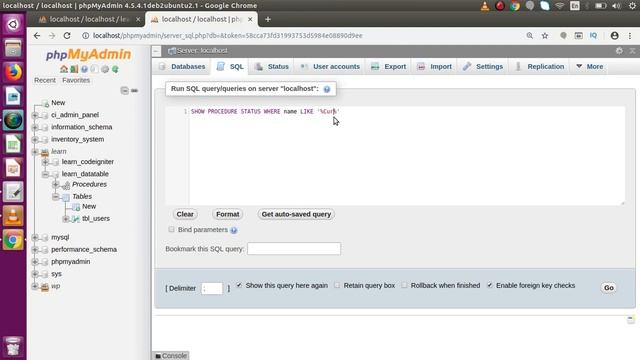The width and height of the screenshot is (640, 360).
Task: Click the phpMyAdmin home icon
Action: click(64, 69)
